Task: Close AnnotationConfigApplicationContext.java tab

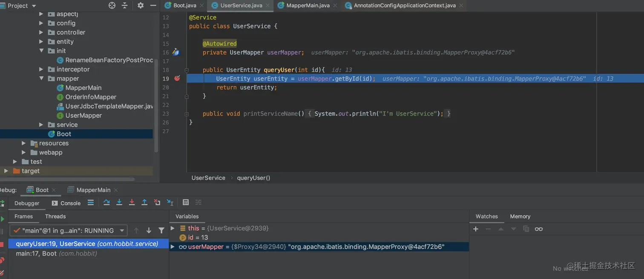Action: 461,6
